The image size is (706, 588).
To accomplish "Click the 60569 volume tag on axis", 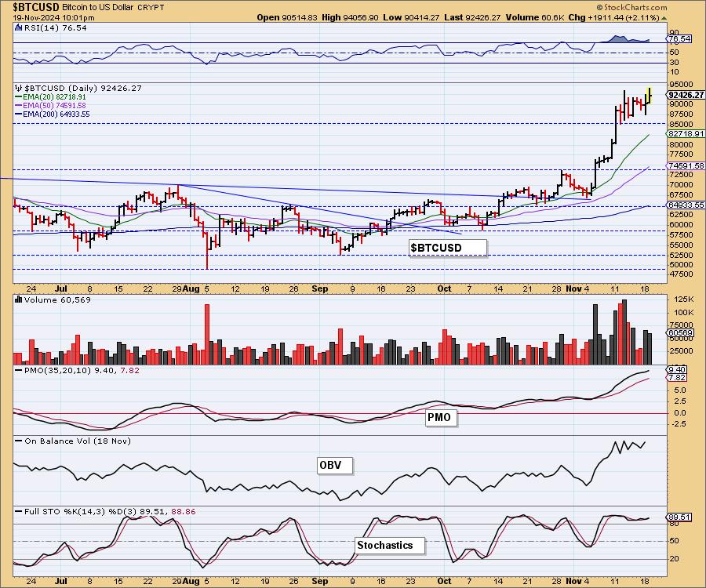I will 680,333.
